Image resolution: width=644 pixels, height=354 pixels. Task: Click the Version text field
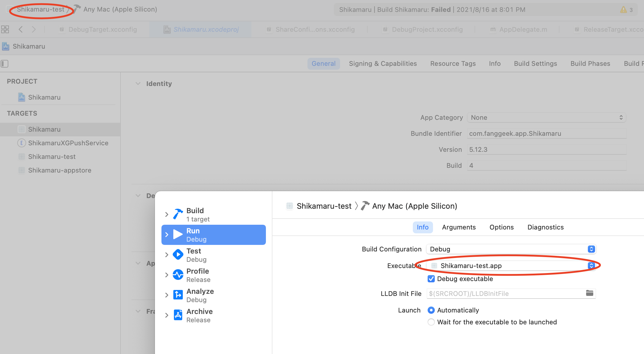click(x=546, y=149)
